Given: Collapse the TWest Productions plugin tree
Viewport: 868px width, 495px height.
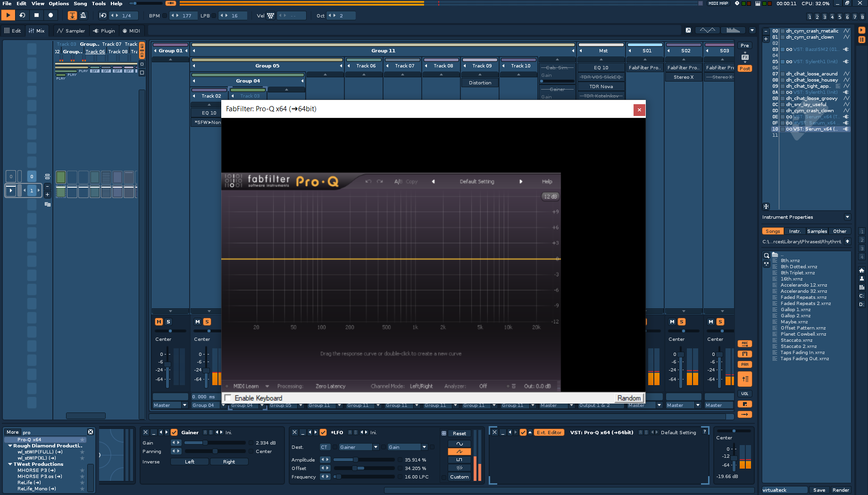Looking at the screenshot, I should (10, 464).
